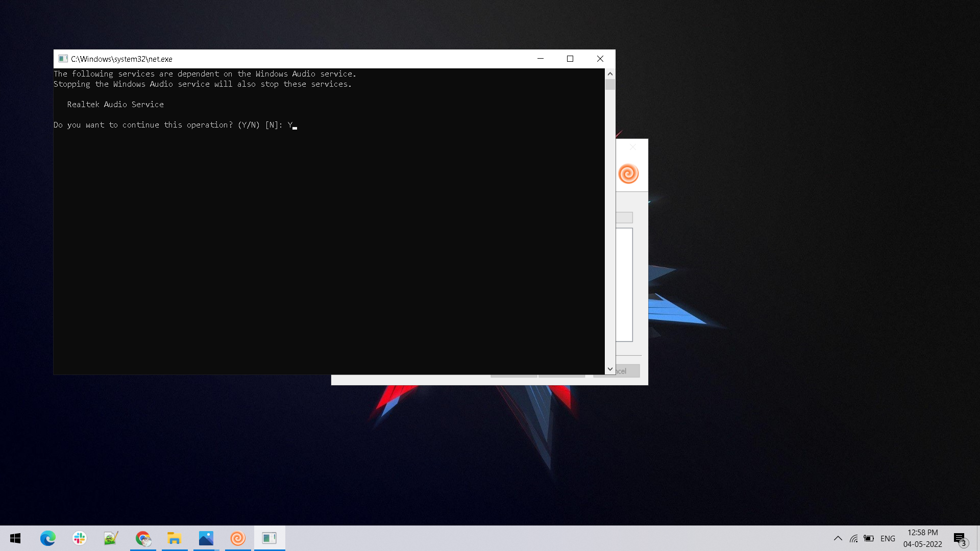Click 'Stopping the Windows Audio service' line

tap(203, 84)
